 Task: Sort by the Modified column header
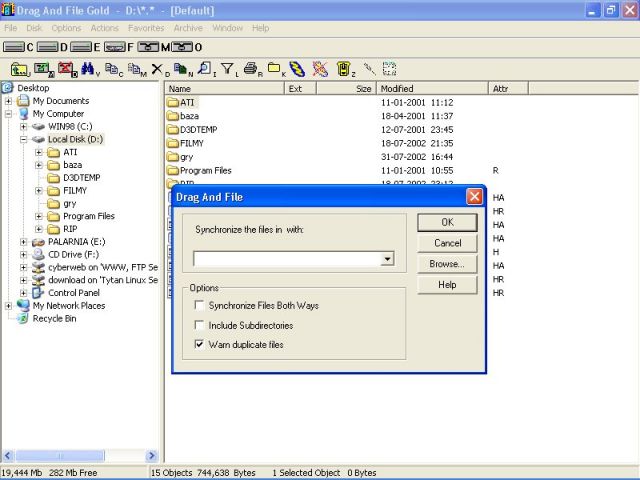click(432, 88)
